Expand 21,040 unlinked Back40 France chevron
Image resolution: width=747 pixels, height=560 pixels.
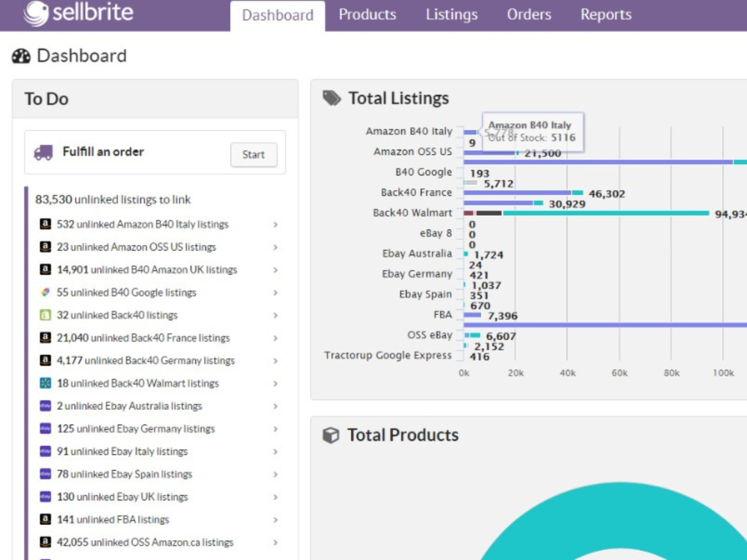point(276,338)
